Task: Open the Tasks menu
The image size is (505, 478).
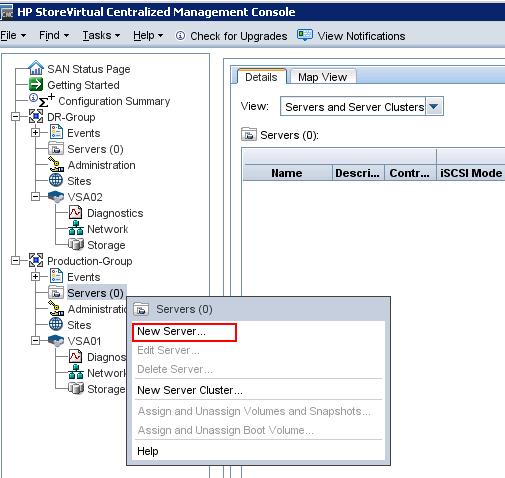Action: 101,35
